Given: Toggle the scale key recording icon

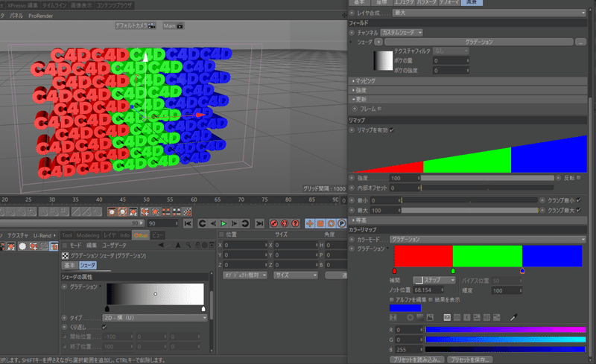Looking at the screenshot, I should 320,223.
